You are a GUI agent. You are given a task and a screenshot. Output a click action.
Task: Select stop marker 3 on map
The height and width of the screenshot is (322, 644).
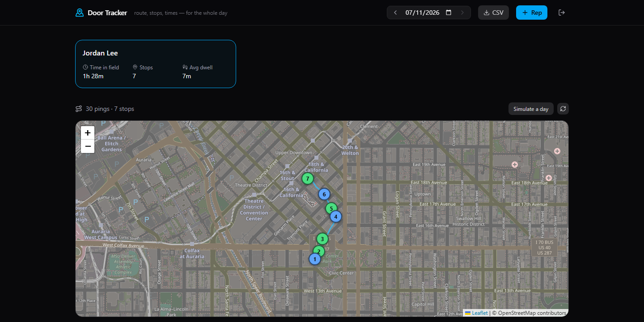322,239
